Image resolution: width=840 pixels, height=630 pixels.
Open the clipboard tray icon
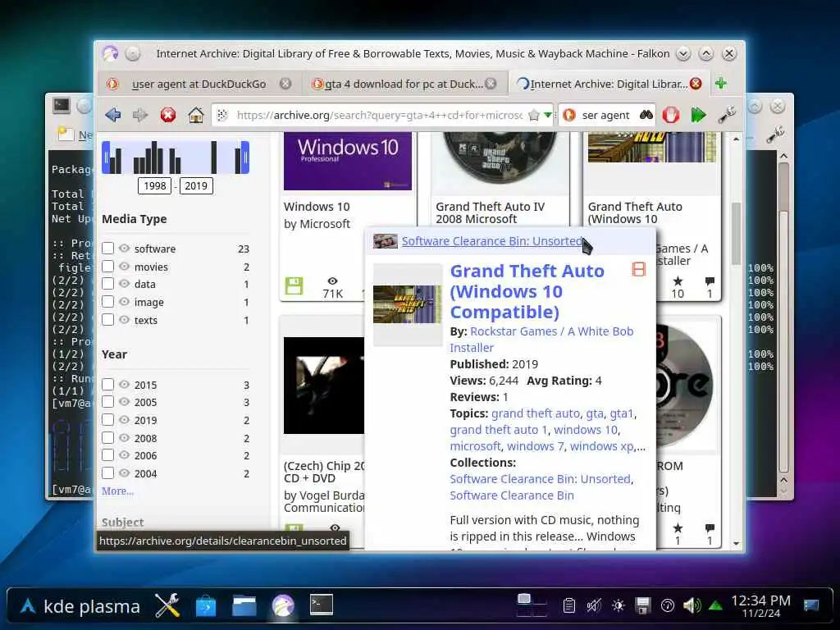coord(569,606)
